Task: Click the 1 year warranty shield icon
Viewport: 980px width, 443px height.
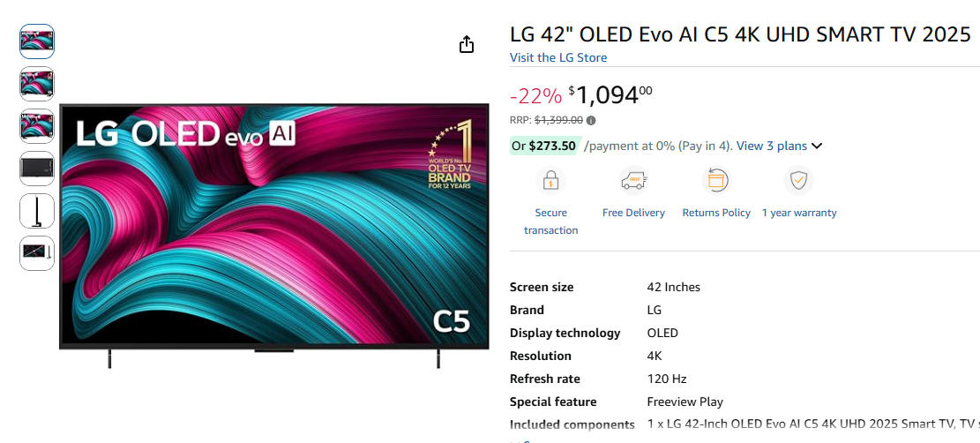Action: point(798,181)
